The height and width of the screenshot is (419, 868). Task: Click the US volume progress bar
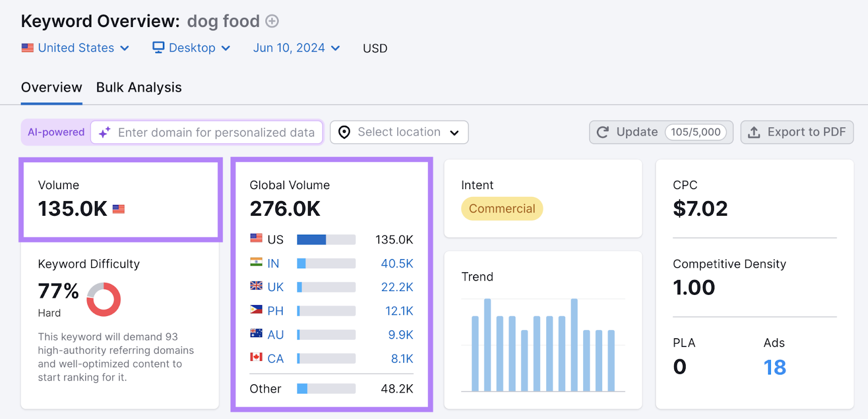326,240
